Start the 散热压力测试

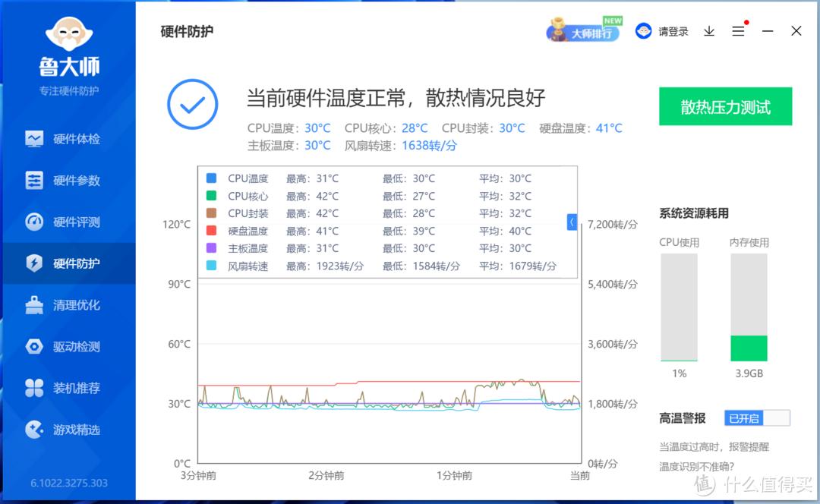tap(725, 106)
